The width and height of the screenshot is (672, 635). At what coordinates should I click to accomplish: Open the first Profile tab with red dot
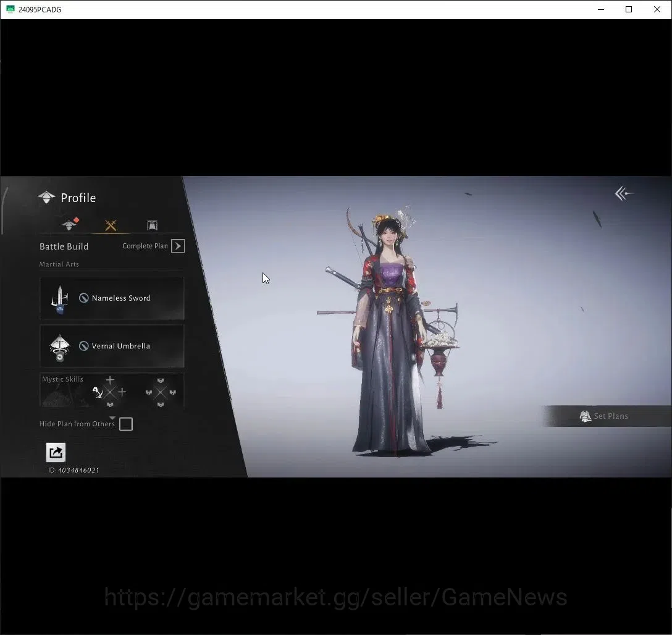click(70, 224)
